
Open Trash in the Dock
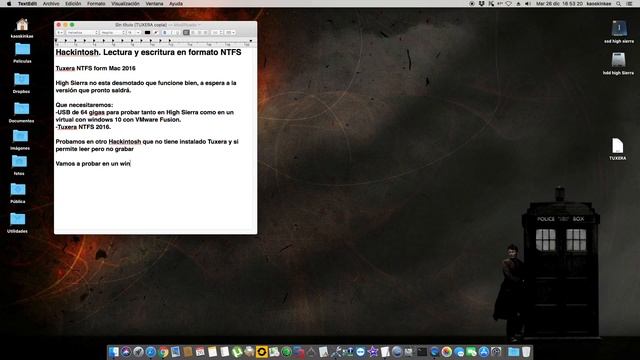[x=526, y=352]
